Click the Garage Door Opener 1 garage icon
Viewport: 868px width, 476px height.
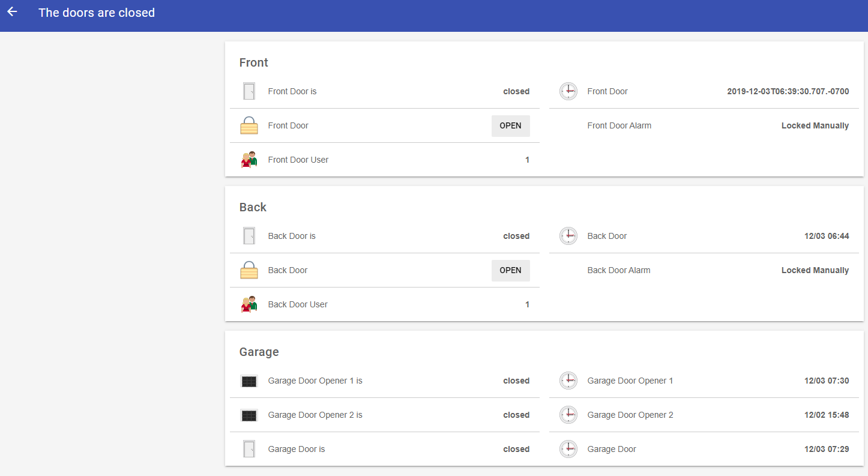coord(249,381)
